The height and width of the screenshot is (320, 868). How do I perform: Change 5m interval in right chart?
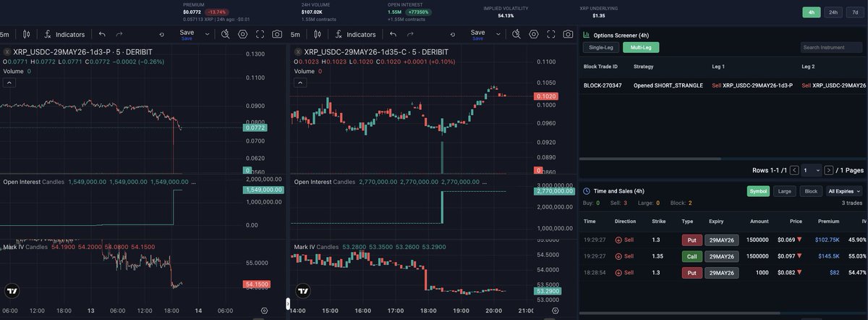pos(295,34)
